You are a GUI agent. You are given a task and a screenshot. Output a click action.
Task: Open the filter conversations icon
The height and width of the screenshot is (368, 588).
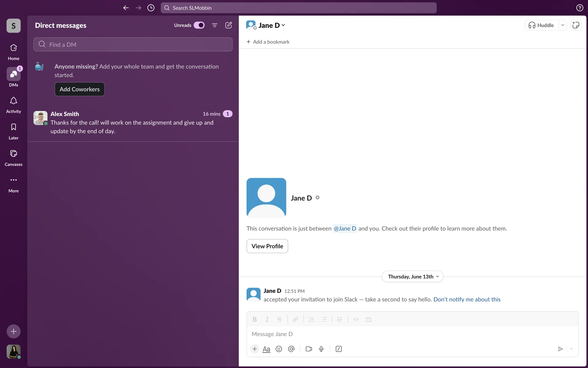click(x=215, y=25)
